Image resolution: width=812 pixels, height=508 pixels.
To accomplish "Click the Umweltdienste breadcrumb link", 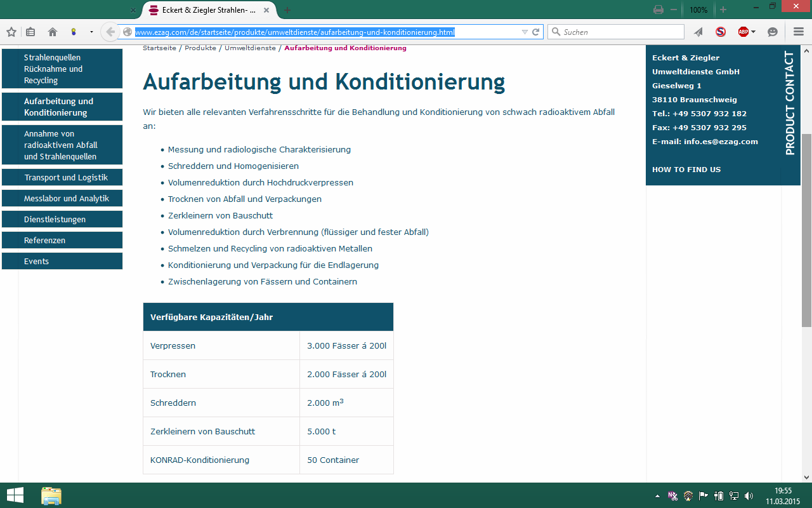I will point(250,48).
